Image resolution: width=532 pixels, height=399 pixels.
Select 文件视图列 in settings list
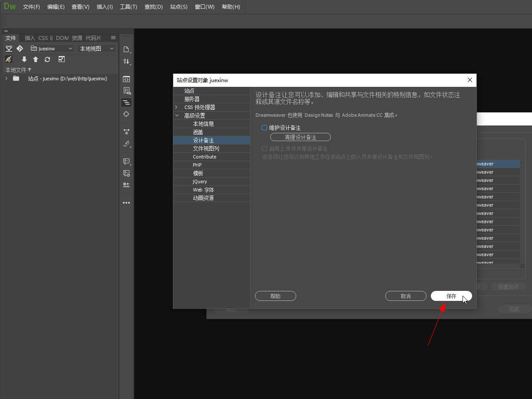211,148
